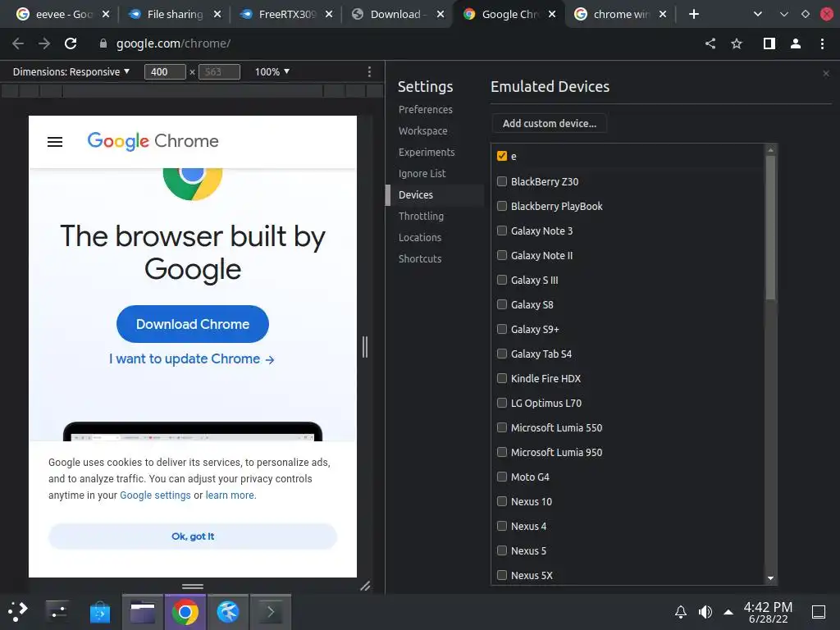
Task: Enable the Galaxy S9+ device
Action: click(x=502, y=329)
